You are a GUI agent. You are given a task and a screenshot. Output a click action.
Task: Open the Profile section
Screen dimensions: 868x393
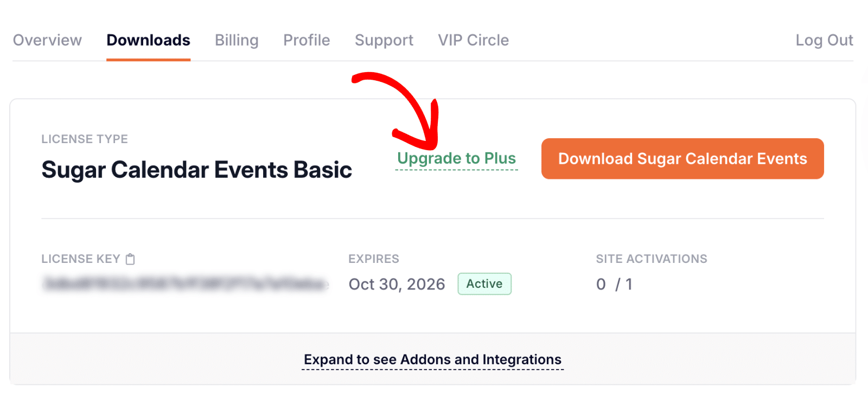(x=306, y=40)
